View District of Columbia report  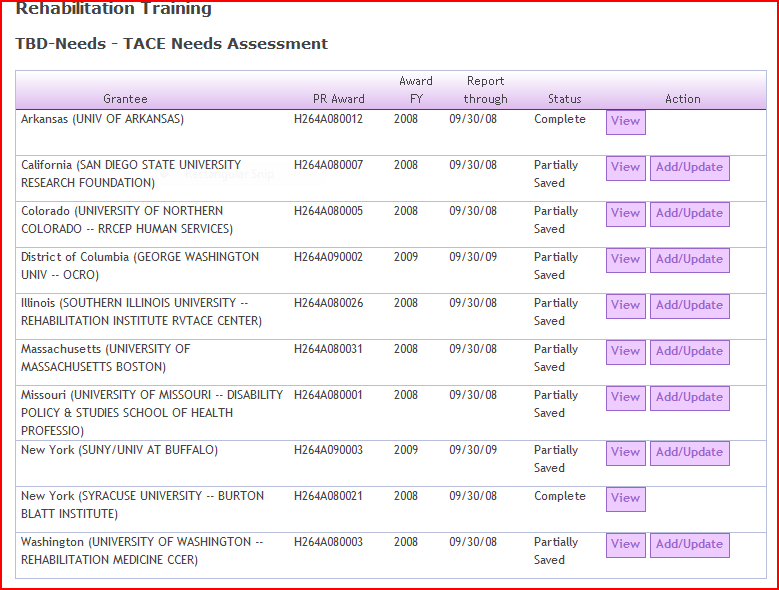[625, 260]
